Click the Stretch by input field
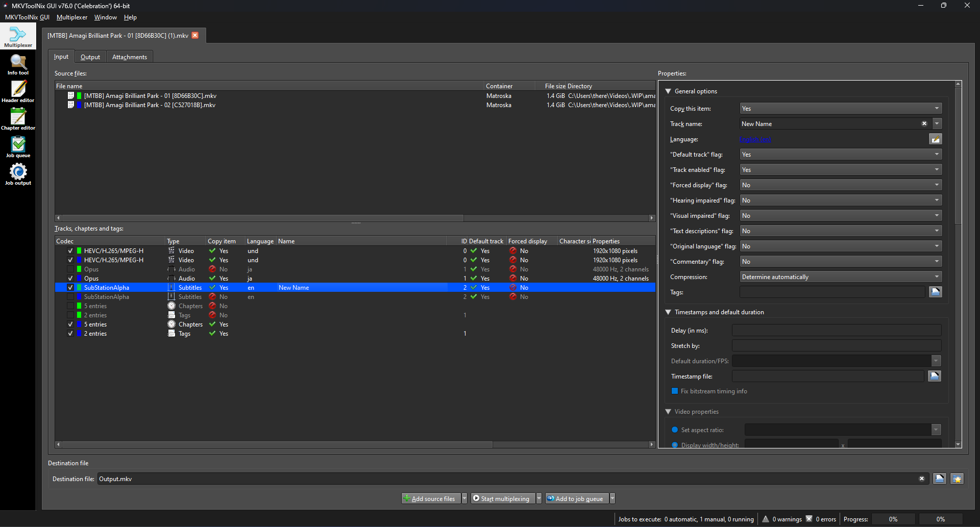 pyautogui.click(x=837, y=345)
